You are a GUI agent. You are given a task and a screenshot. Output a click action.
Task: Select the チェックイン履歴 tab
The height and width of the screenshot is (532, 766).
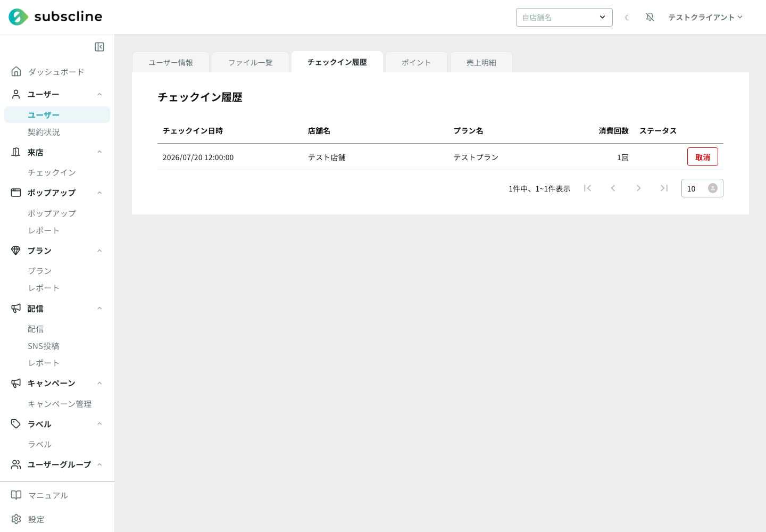coord(337,62)
